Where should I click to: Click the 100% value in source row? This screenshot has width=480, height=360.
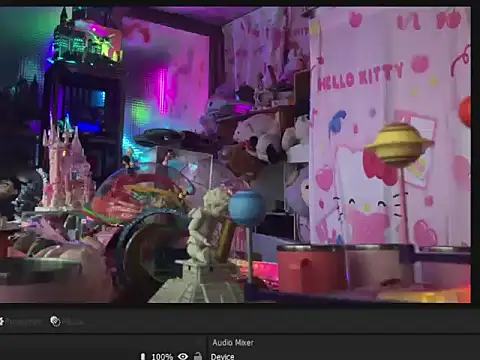click(x=162, y=357)
